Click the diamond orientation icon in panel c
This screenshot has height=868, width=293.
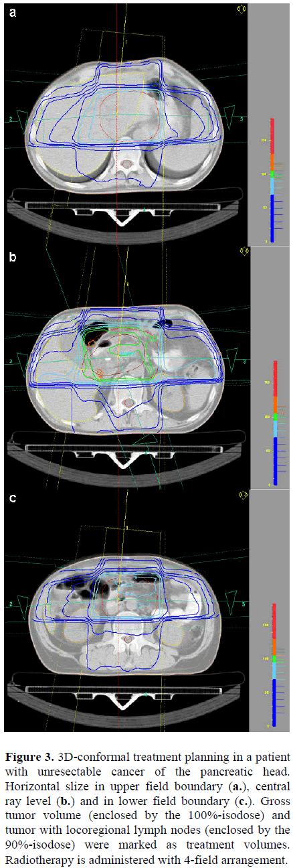[244, 495]
